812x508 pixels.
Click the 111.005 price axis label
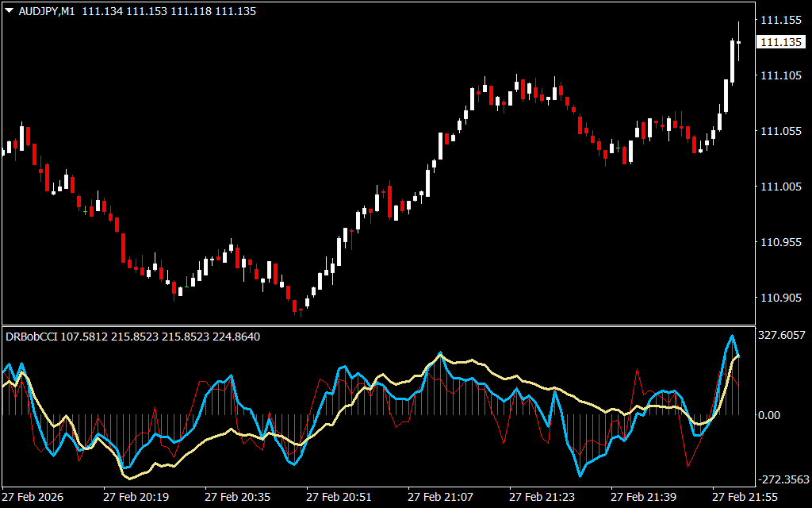tap(780, 187)
